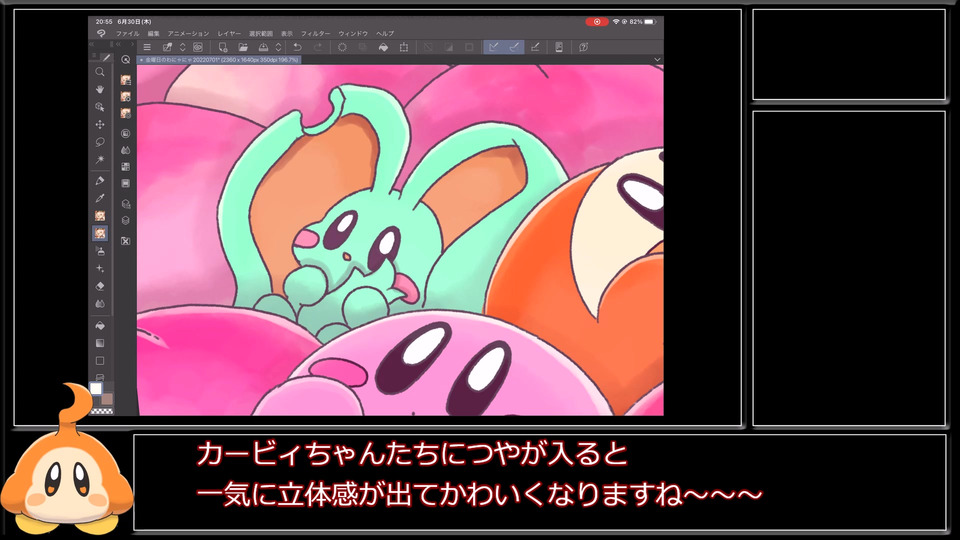Viewport: 960px width, 540px height.
Task: Collapse the tool palette double arrow
Action: point(92,45)
